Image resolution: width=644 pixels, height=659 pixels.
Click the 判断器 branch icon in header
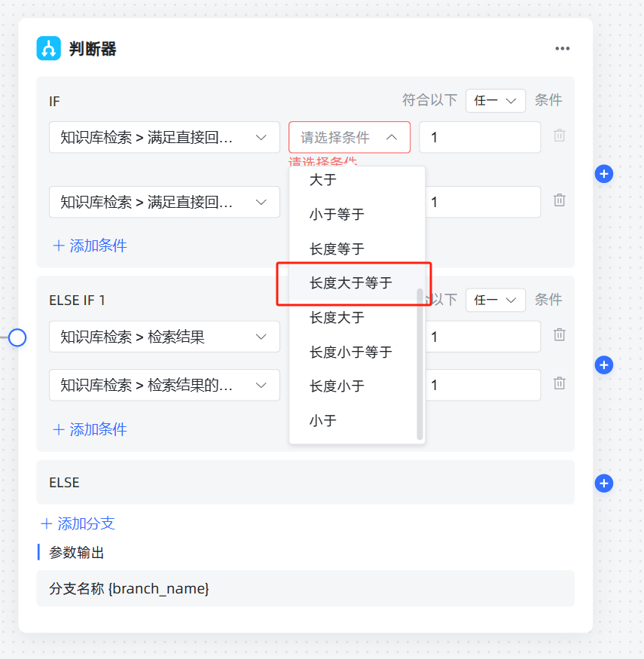(x=49, y=49)
